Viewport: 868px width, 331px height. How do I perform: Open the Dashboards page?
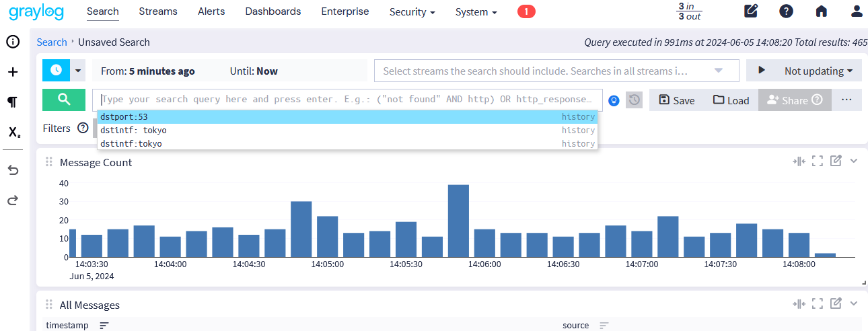(x=273, y=11)
